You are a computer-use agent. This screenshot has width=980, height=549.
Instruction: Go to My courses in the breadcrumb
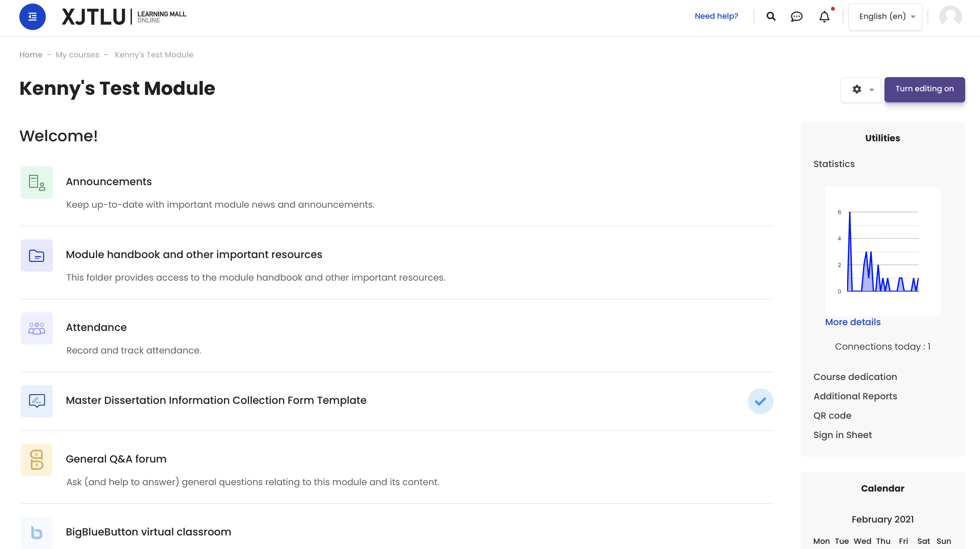(x=77, y=55)
